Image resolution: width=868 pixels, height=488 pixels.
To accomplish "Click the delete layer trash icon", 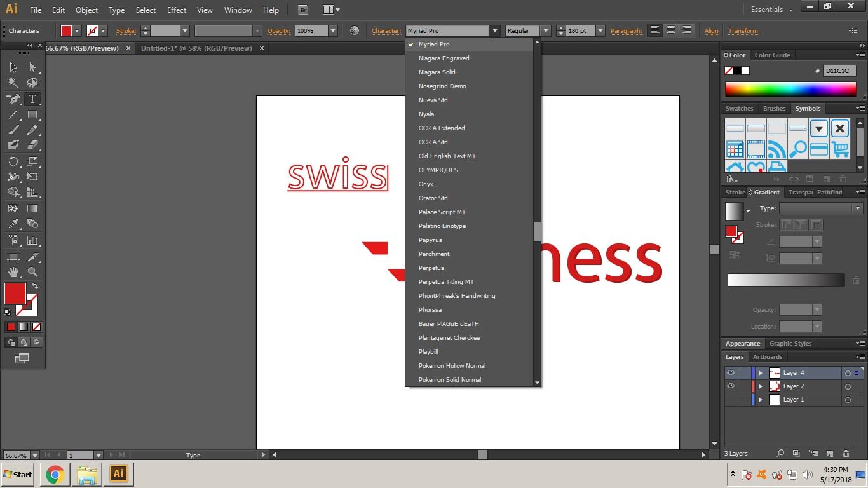I will 845,454.
